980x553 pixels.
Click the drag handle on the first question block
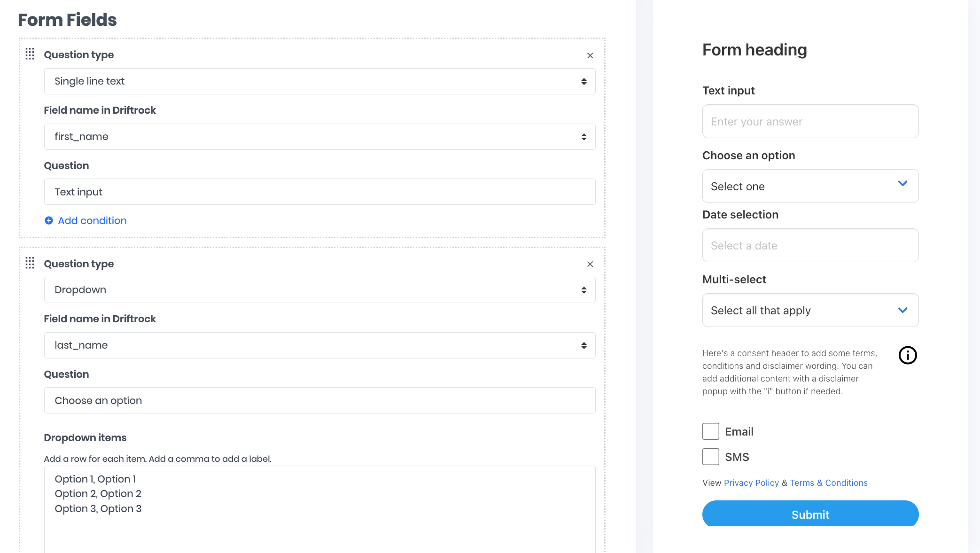pyautogui.click(x=30, y=55)
